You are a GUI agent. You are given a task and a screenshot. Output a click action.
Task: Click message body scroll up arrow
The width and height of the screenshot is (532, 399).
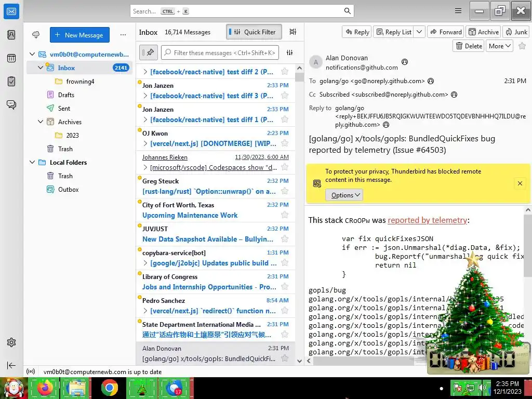click(x=528, y=210)
